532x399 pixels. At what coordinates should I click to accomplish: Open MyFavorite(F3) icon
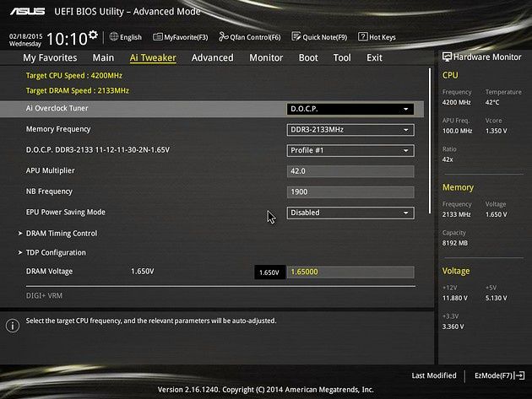[x=158, y=37]
